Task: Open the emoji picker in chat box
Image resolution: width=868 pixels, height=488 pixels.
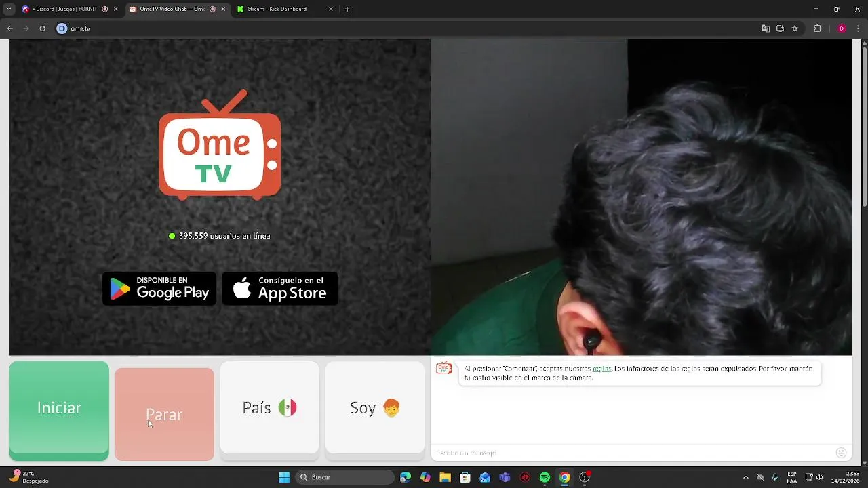Action: pyautogui.click(x=841, y=453)
